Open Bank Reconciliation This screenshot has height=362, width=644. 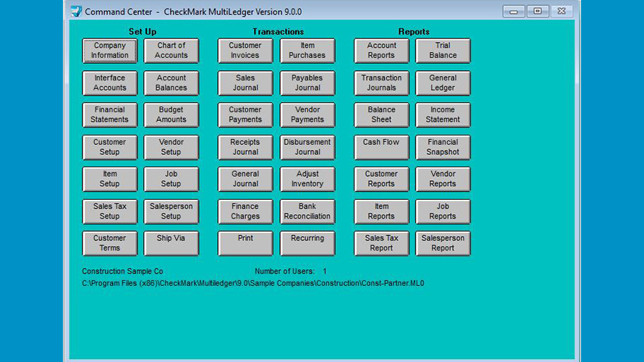tap(308, 211)
